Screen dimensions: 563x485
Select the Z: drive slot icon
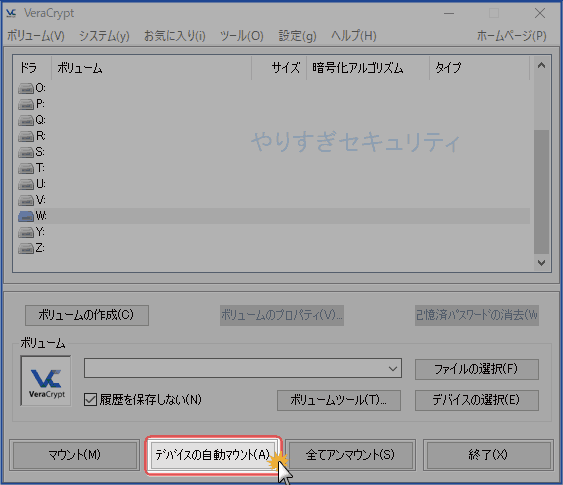tap(26, 248)
